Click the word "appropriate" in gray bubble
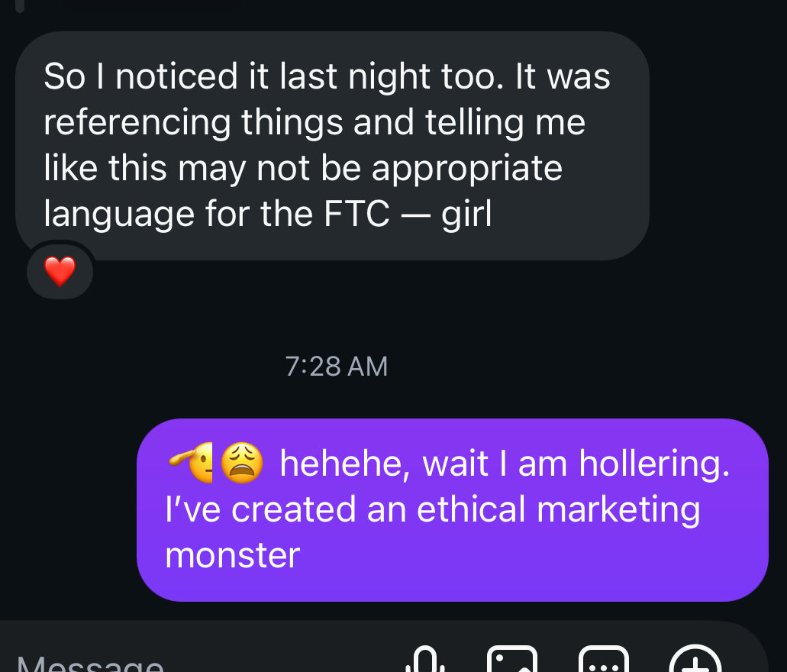This screenshot has height=672, width=787. coord(466,168)
